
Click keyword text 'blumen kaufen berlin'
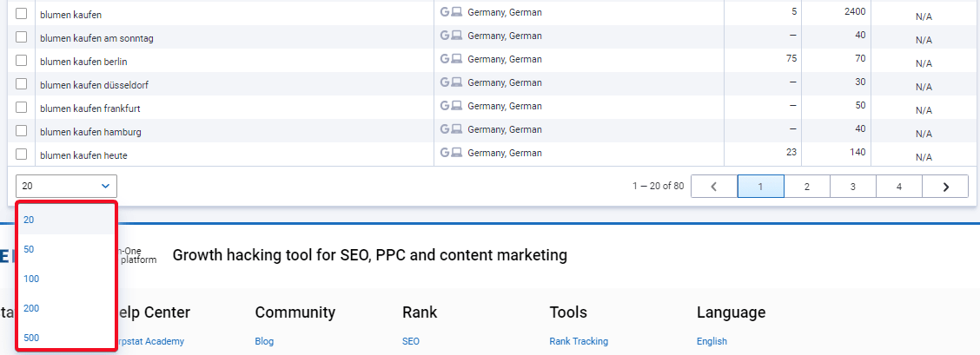(83, 62)
